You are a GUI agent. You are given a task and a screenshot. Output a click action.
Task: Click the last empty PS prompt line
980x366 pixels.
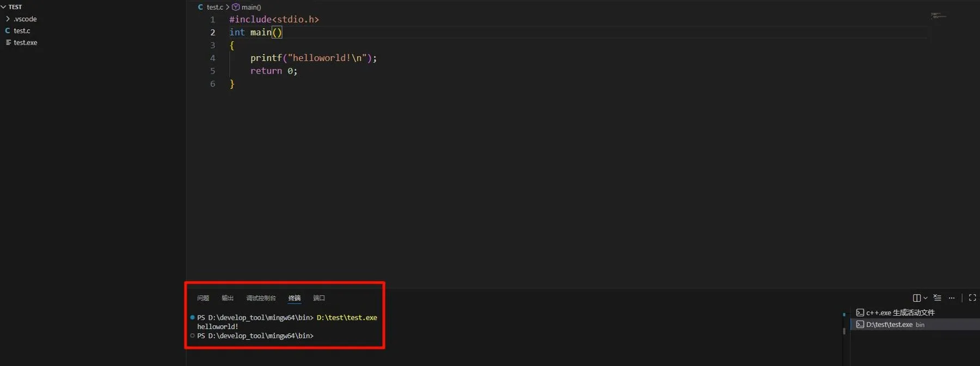(x=255, y=336)
